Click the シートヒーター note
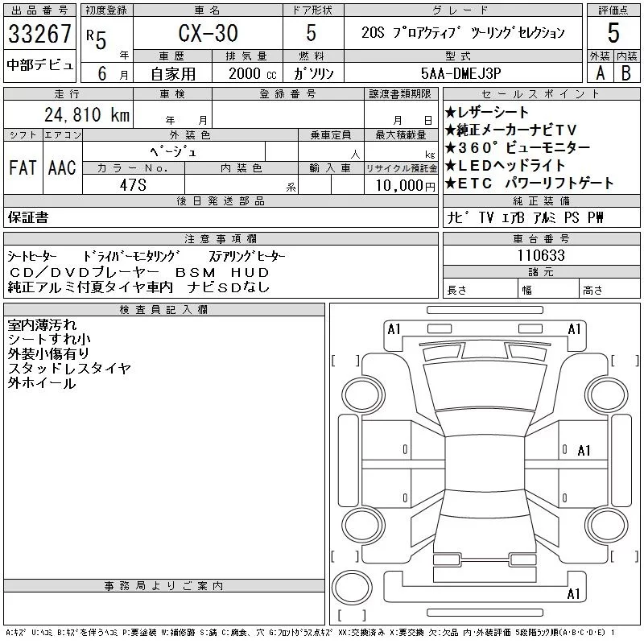644x644 pixels. (32, 257)
